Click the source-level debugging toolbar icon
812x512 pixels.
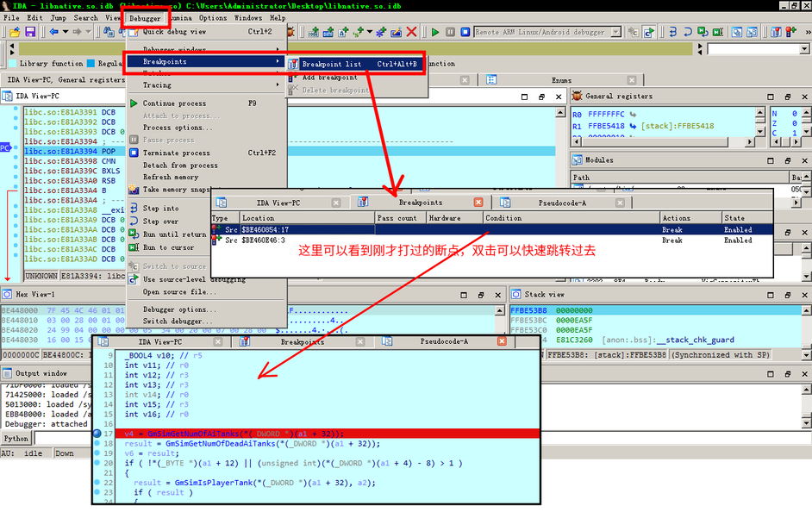pos(649,32)
